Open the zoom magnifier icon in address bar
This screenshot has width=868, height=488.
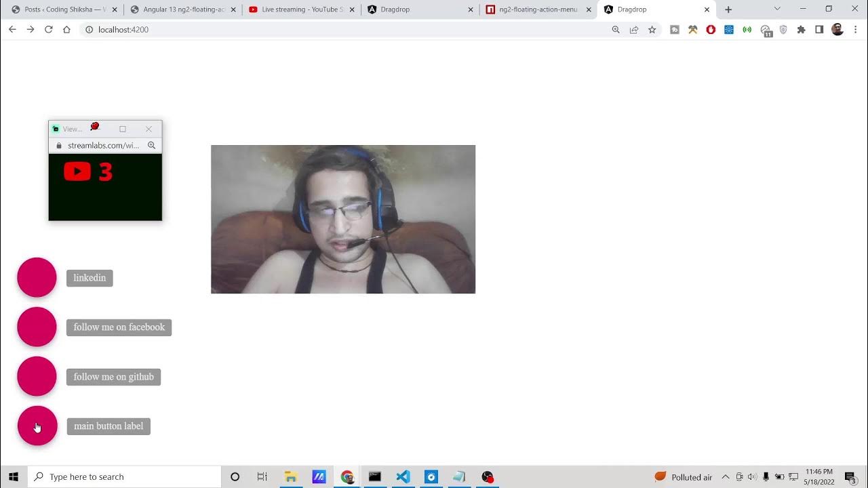pyautogui.click(x=616, y=30)
